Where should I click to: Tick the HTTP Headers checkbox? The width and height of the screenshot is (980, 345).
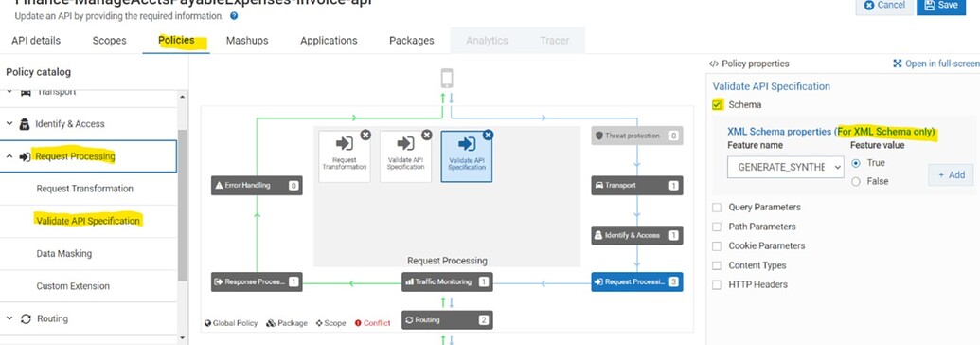[717, 285]
